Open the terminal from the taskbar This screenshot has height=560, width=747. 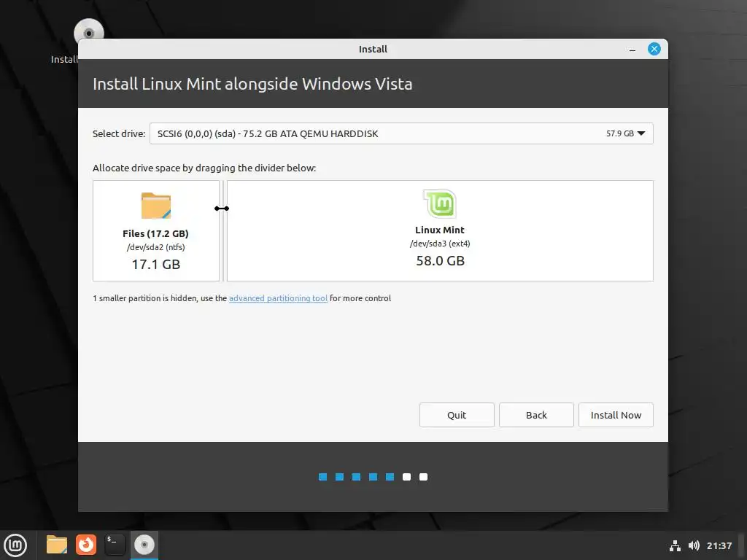[x=115, y=545]
